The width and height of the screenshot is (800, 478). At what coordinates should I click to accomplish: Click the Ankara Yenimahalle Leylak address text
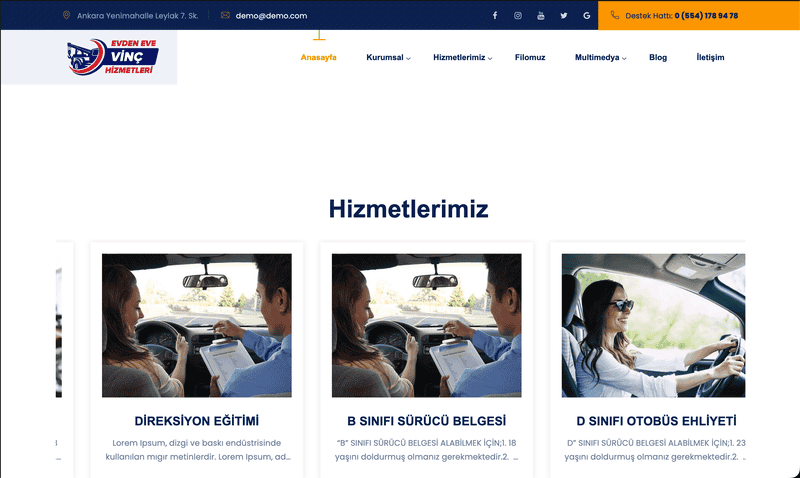tap(138, 16)
